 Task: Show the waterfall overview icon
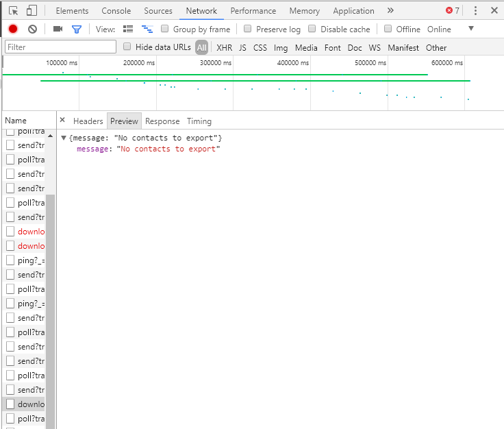tap(147, 29)
